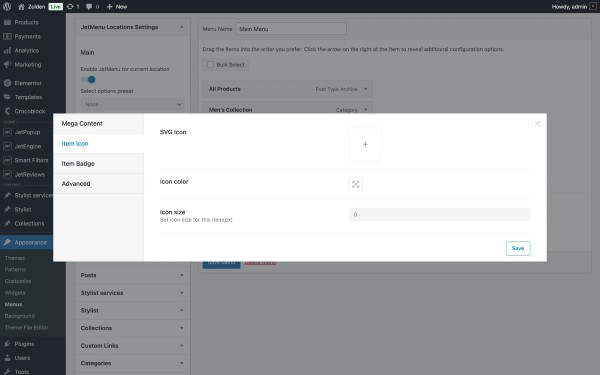Open Stylist services post type
Image resolution: width=600 pixels, height=375 pixels.
[33, 196]
